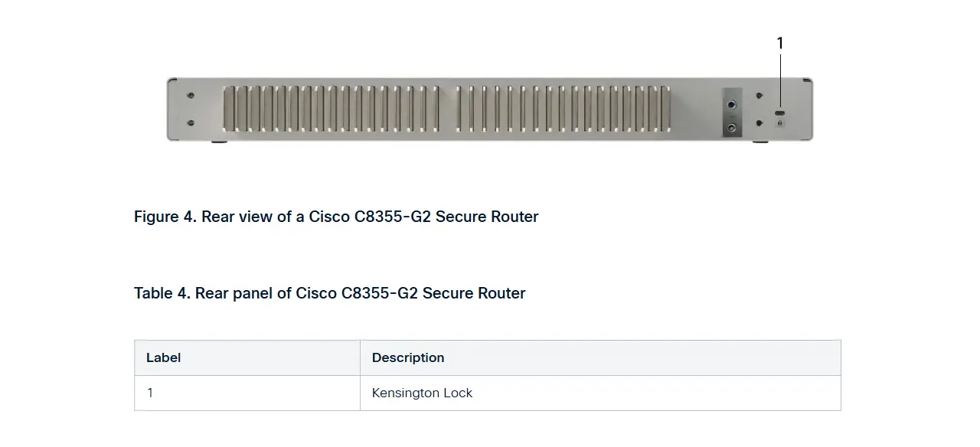Screen dimensions: 980x447
Task: Click the right ventilation grille
Action: coord(563,108)
